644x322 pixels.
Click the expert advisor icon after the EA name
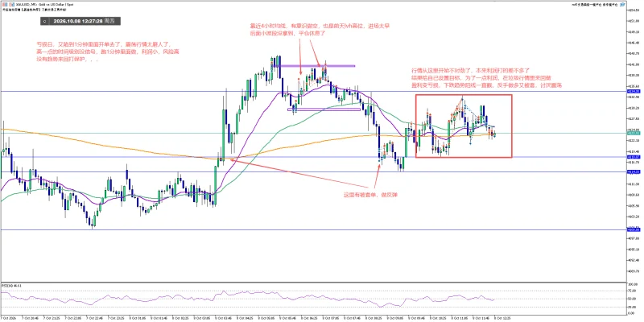[621, 5]
